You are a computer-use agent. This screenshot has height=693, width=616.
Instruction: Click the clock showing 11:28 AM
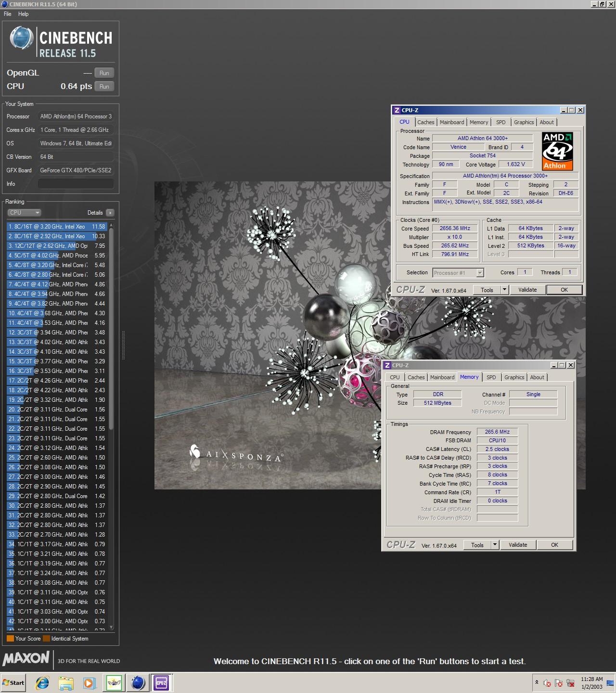(x=591, y=679)
